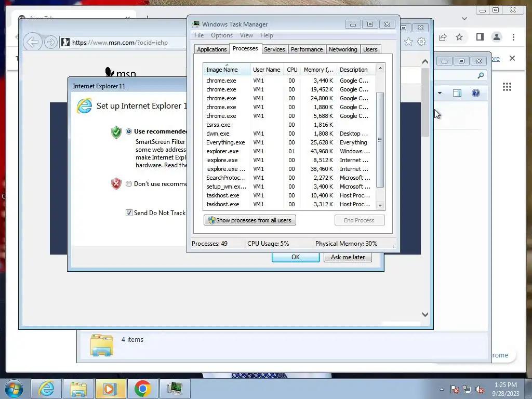Open Task Manager View menu
Screen dimensions: 532x399
coord(246,35)
